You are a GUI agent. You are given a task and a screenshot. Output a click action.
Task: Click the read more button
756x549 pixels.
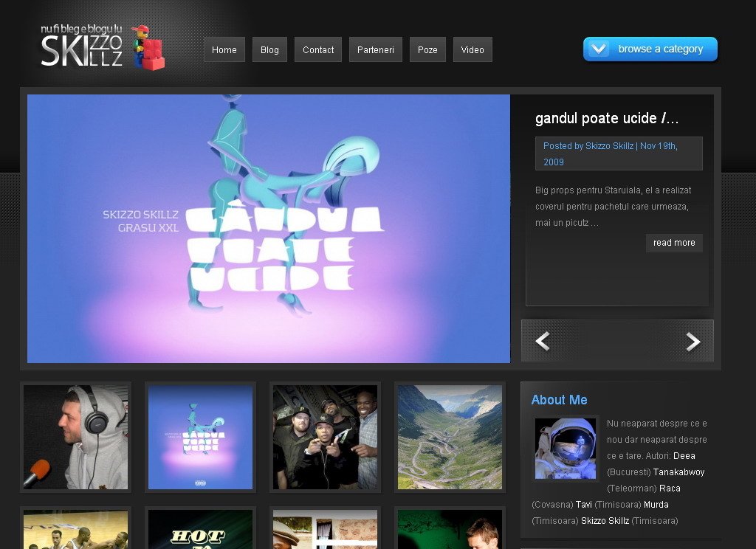(x=674, y=243)
